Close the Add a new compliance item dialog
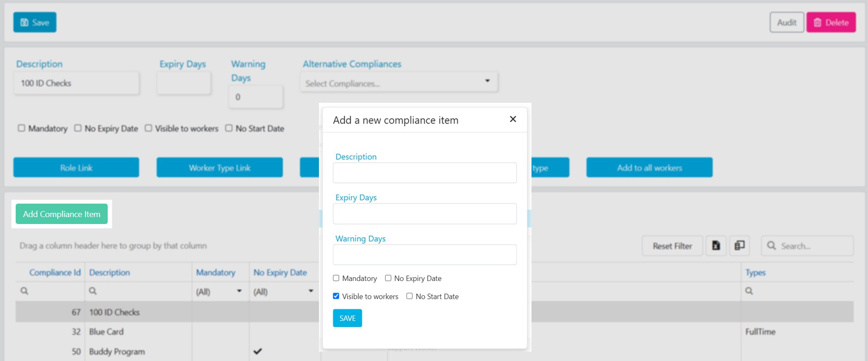Image resolution: width=868 pixels, height=361 pixels. (513, 119)
